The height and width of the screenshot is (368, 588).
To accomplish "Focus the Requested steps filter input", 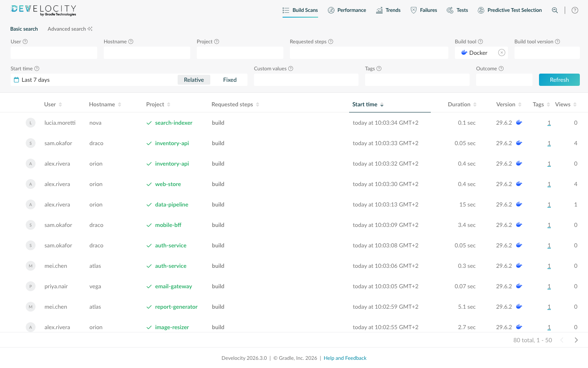I will pyautogui.click(x=369, y=53).
